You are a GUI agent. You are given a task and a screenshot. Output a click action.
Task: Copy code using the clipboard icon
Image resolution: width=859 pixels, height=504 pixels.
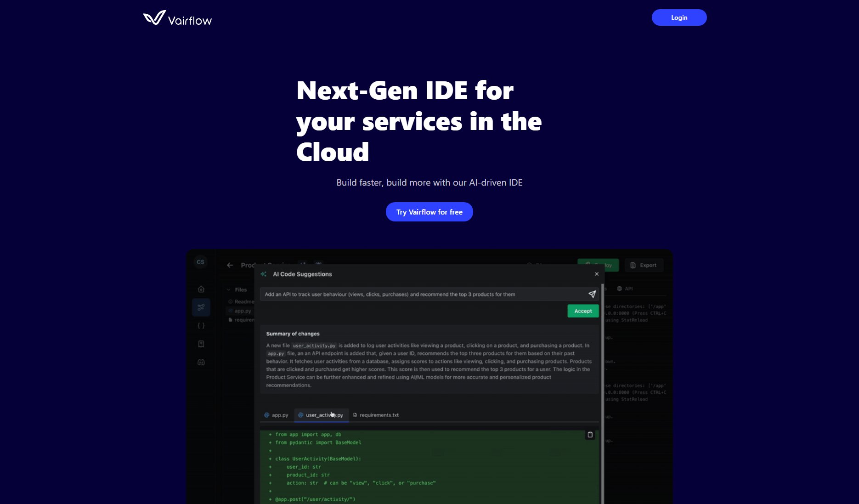tap(590, 435)
